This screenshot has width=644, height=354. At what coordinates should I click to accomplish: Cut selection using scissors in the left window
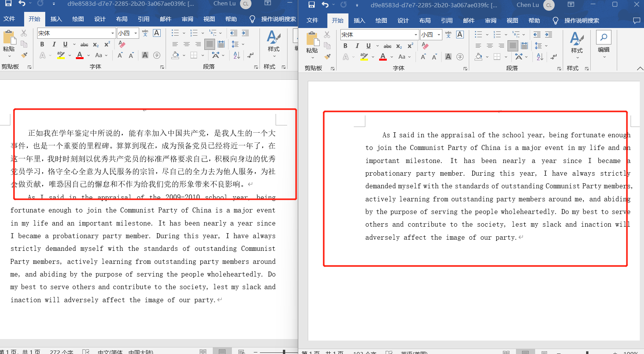click(x=24, y=33)
